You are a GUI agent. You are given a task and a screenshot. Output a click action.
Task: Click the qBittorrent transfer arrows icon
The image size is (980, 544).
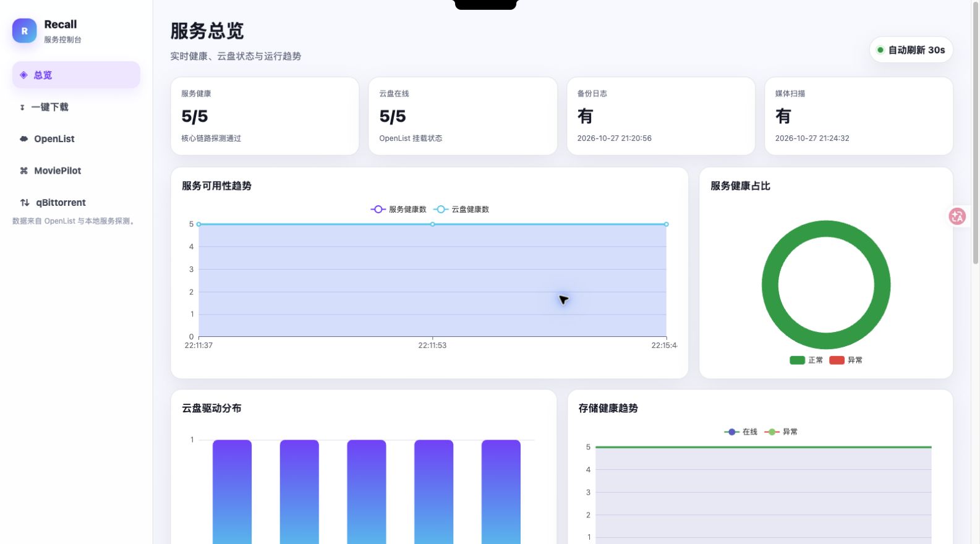pyautogui.click(x=25, y=203)
